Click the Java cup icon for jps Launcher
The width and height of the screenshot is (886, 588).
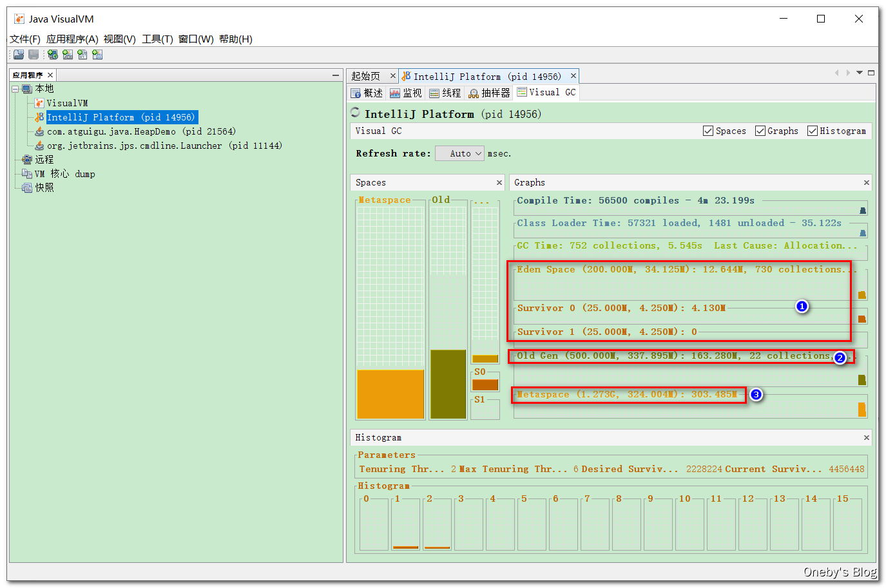click(39, 146)
